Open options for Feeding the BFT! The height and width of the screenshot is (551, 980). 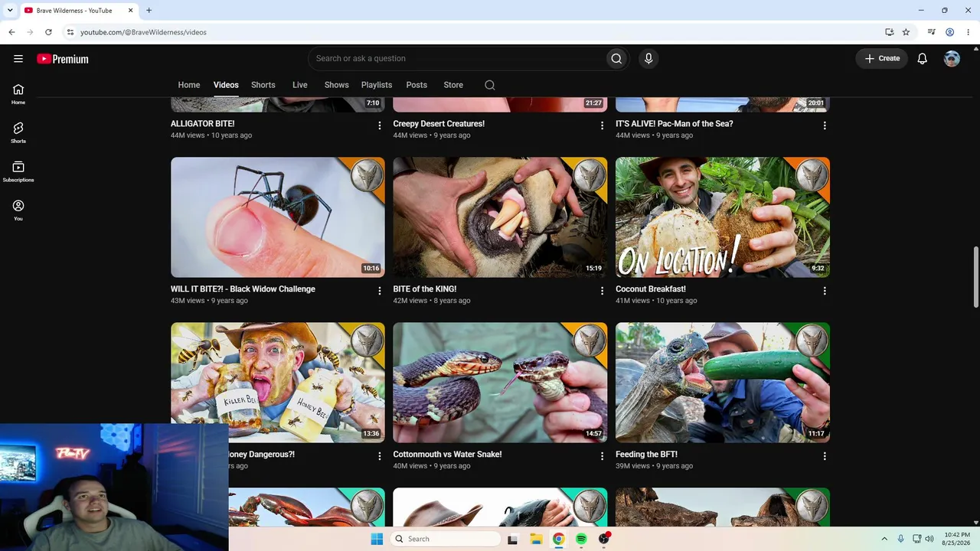click(x=825, y=456)
